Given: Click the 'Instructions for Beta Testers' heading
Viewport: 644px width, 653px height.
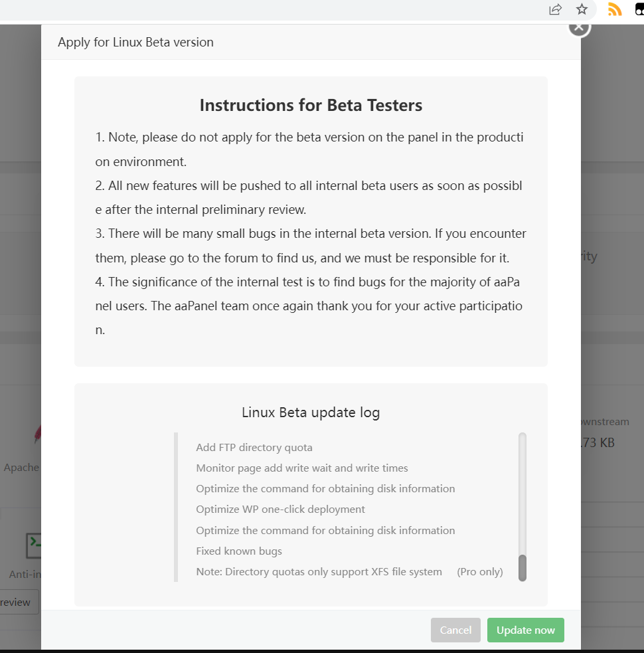Looking at the screenshot, I should (311, 106).
